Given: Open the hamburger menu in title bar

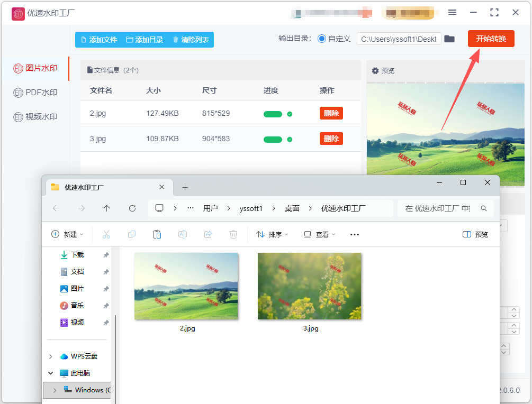Looking at the screenshot, I should pos(452,13).
